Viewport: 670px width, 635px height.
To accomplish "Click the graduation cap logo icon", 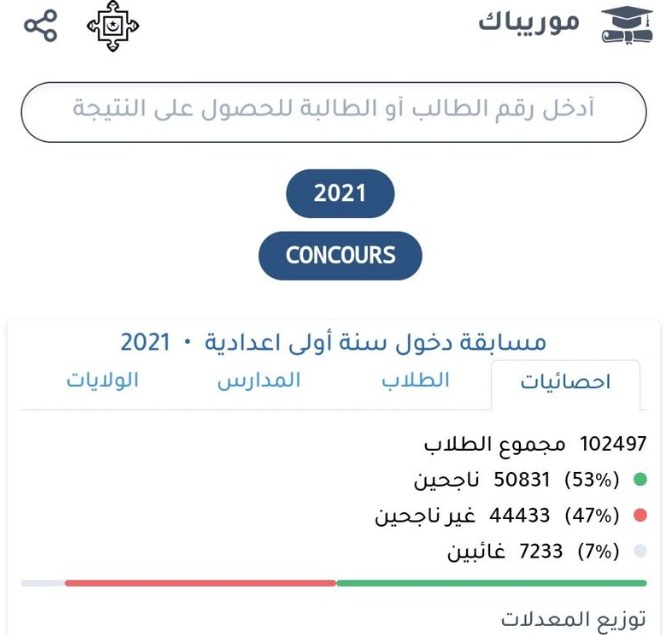I will (x=627, y=25).
